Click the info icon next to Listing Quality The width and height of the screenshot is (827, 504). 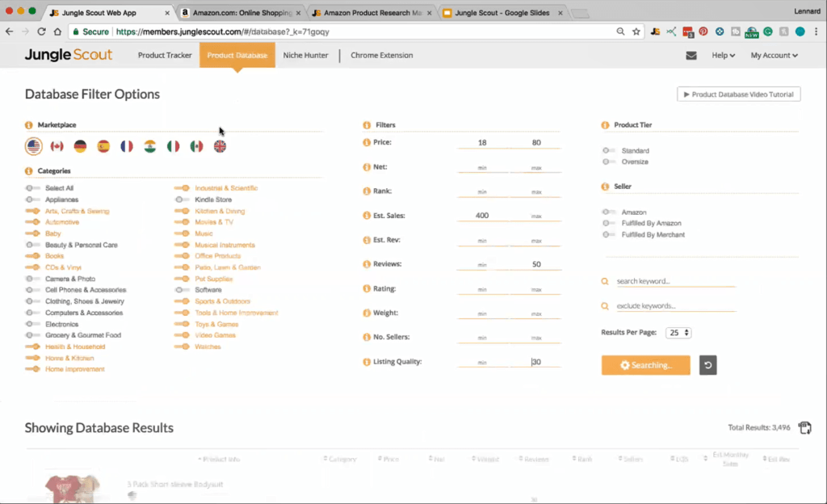367,362
